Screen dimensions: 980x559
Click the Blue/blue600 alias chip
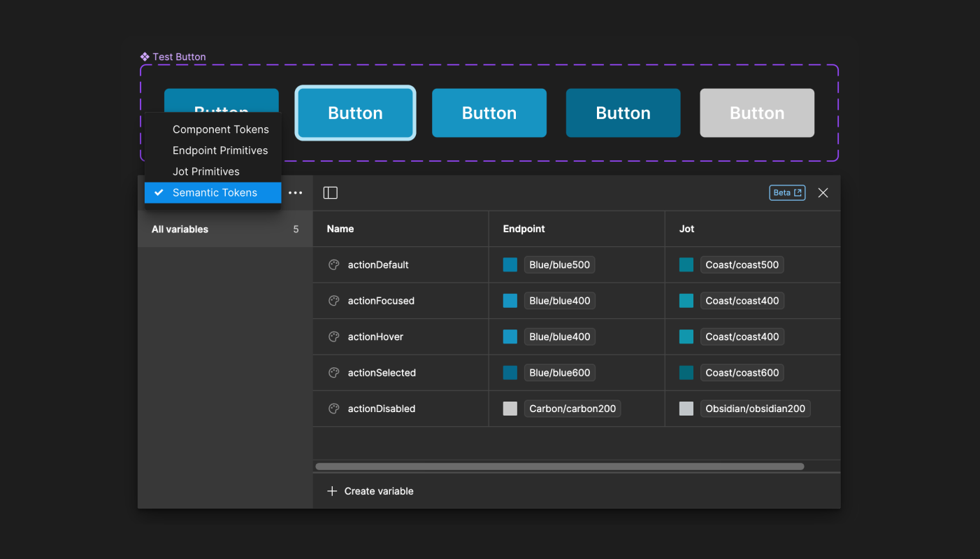(x=560, y=373)
